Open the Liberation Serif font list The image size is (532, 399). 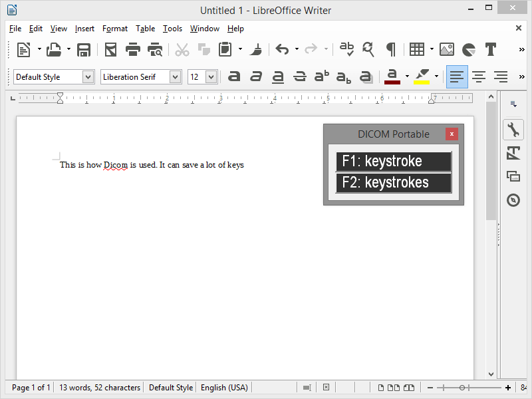click(x=175, y=77)
